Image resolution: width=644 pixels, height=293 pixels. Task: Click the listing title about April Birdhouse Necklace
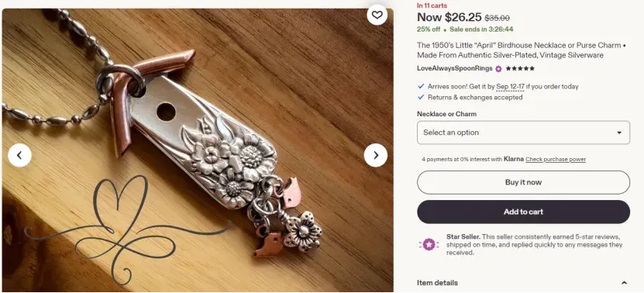(x=522, y=50)
